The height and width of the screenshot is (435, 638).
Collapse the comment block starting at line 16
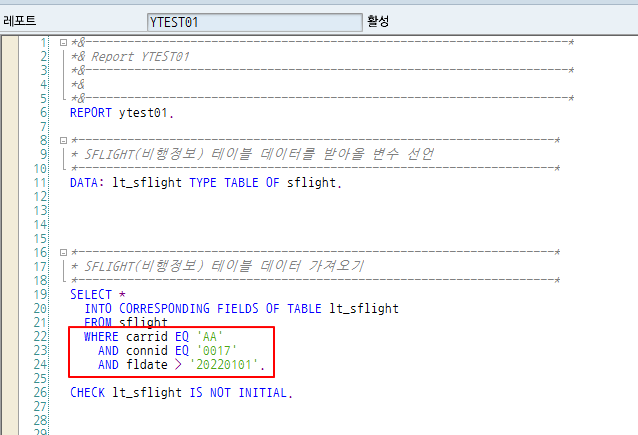[63, 252]
